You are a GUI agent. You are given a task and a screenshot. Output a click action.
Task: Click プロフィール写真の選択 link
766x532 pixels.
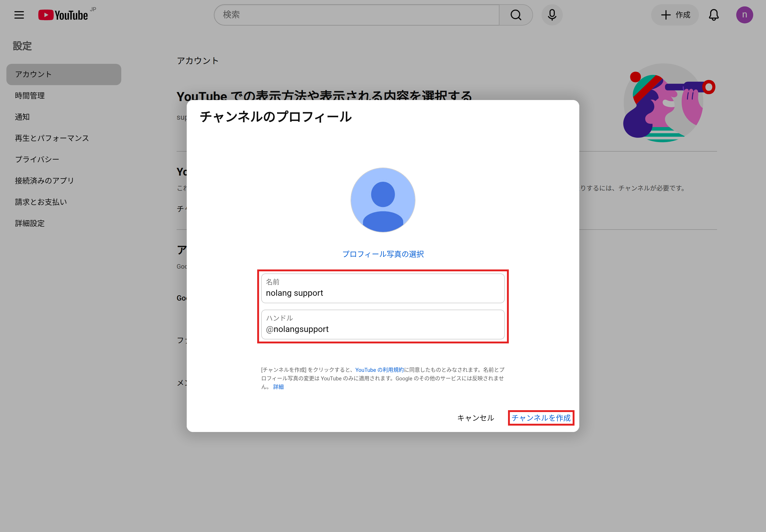(383, 254)
